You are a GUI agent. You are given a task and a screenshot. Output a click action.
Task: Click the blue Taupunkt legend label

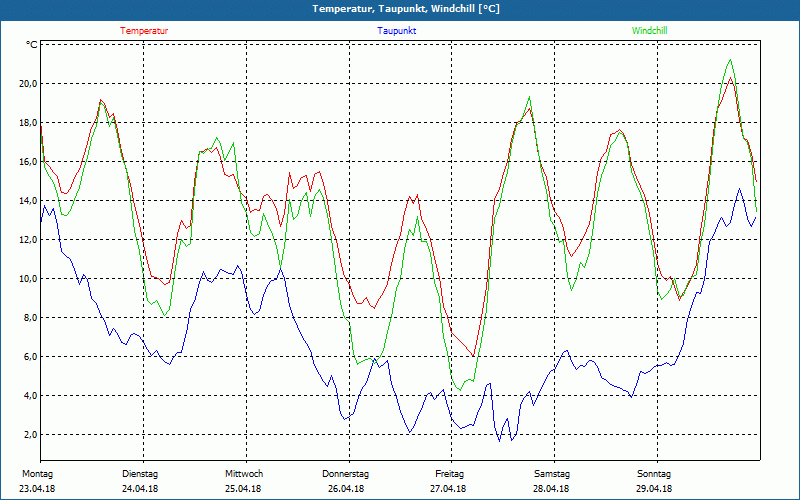(x=396, y=31)
